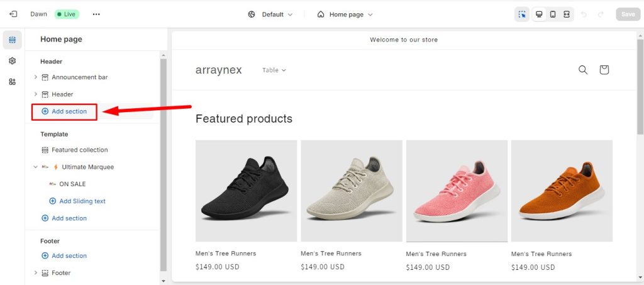
Task: Open Theme settings gear icon
Action: (x=13, y=61)
